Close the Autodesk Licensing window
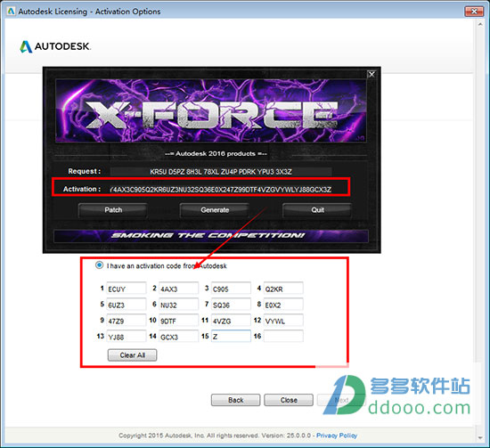 (x=474, y=12)
